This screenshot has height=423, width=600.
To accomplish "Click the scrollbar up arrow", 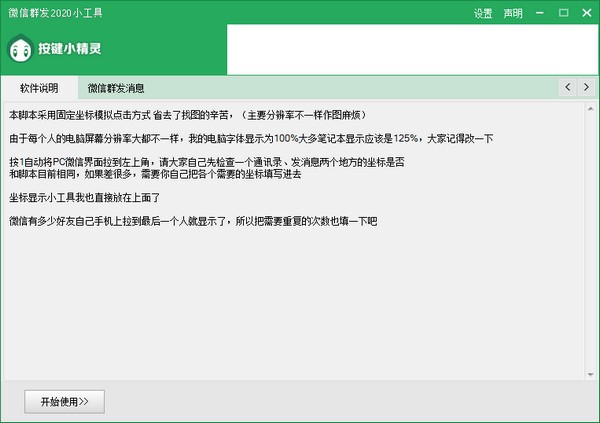I will [590, 109].
